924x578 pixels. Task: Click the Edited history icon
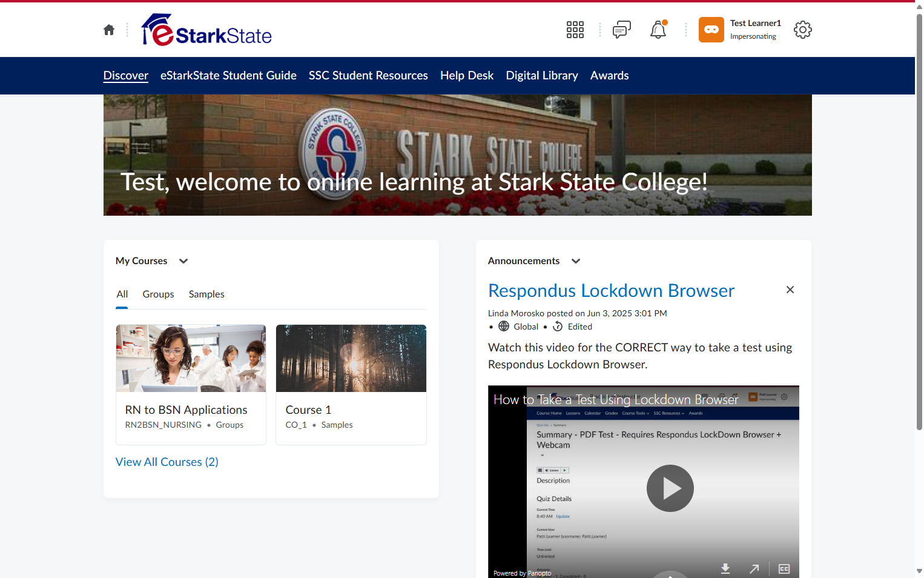point(558,327)
